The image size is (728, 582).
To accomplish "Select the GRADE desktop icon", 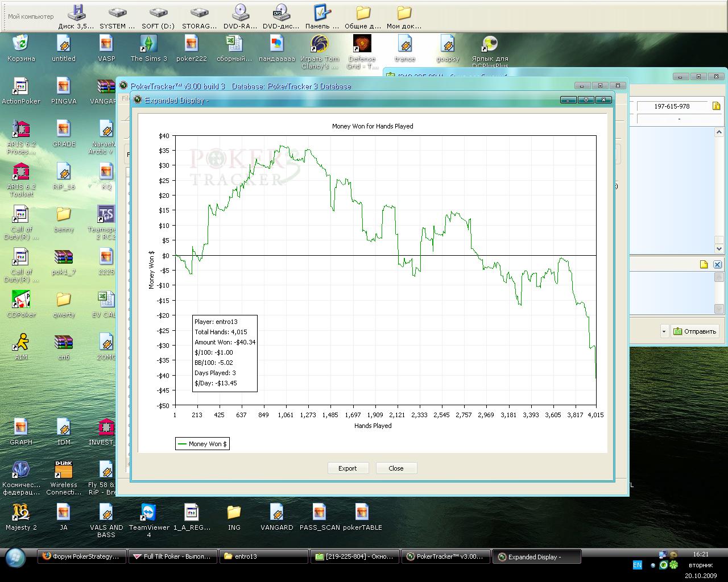I will 64,134.
